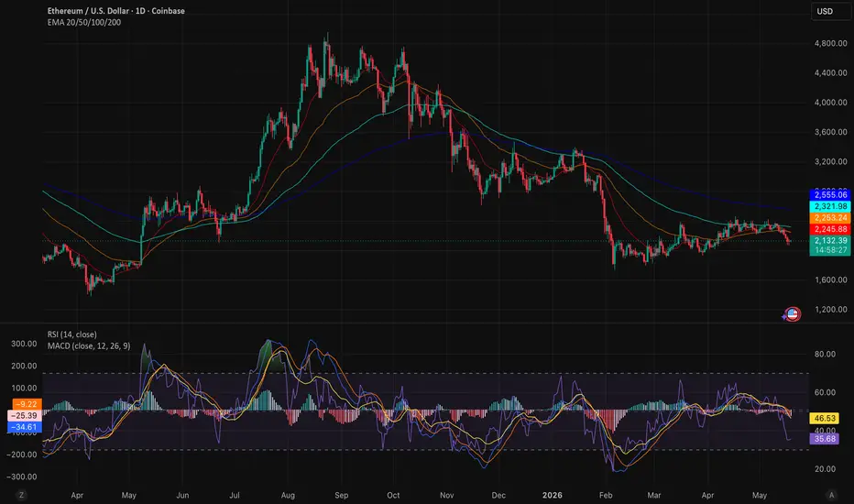This screenshot has height=504, width=854.
Task: Click the 14:58:27 bar countdown timer
Action: [830, 250]
